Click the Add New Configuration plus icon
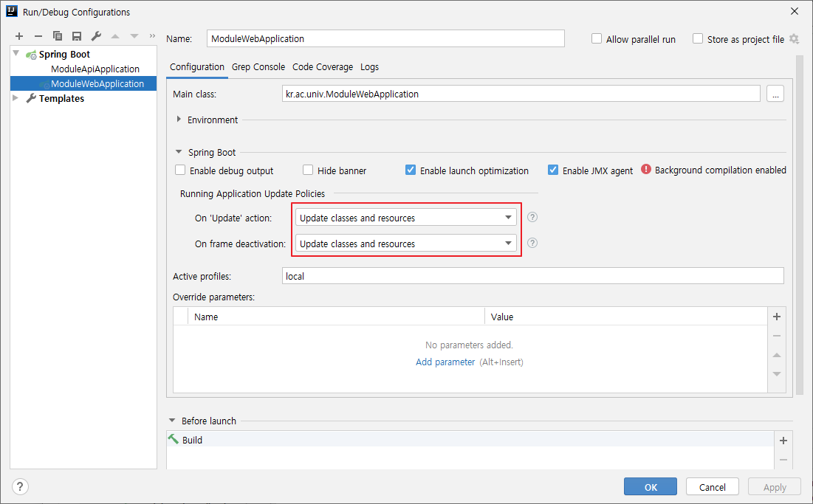Image resolution: width=813 pixels, height=504 pixels. [19, 36]
